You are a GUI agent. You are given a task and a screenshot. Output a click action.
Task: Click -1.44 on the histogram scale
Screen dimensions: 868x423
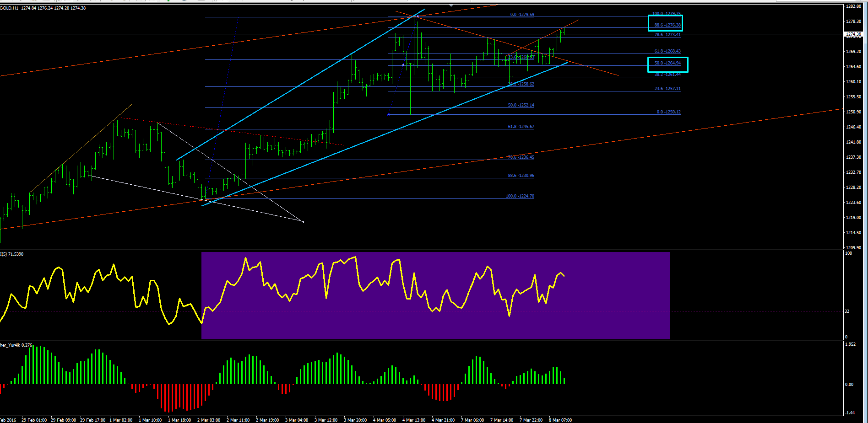(x=850, y=413)
